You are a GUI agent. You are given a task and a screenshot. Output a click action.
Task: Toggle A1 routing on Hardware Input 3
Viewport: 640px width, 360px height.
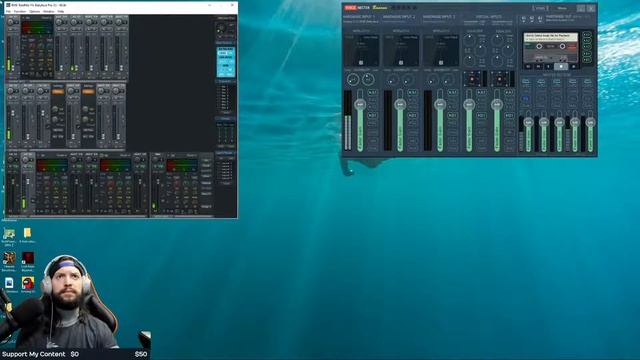[x=452, y=93]
